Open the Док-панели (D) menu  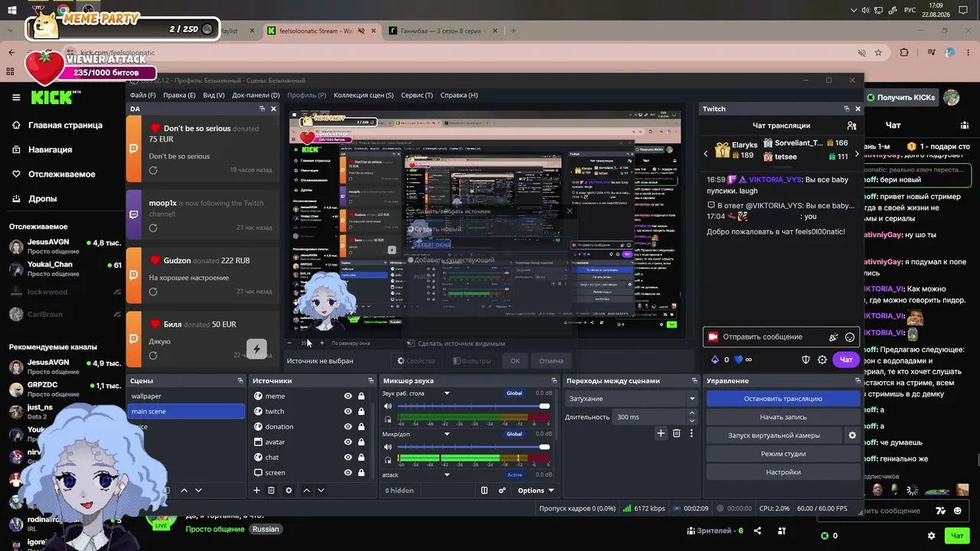coord(256,95)
